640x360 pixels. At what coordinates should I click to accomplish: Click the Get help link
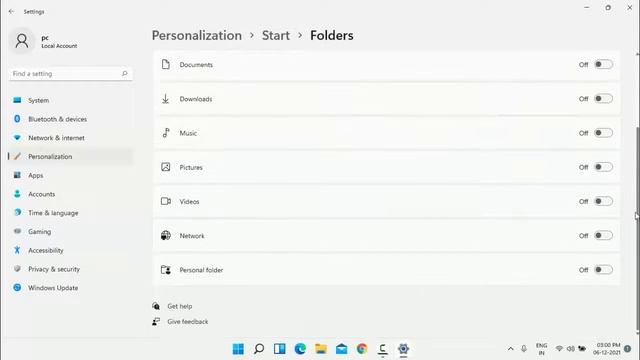coord(180,306)
